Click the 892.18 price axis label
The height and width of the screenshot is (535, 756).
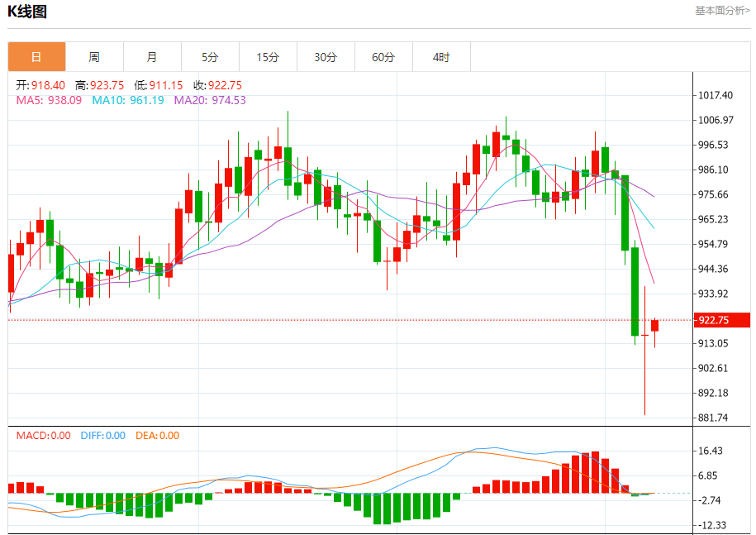point(714,393)
